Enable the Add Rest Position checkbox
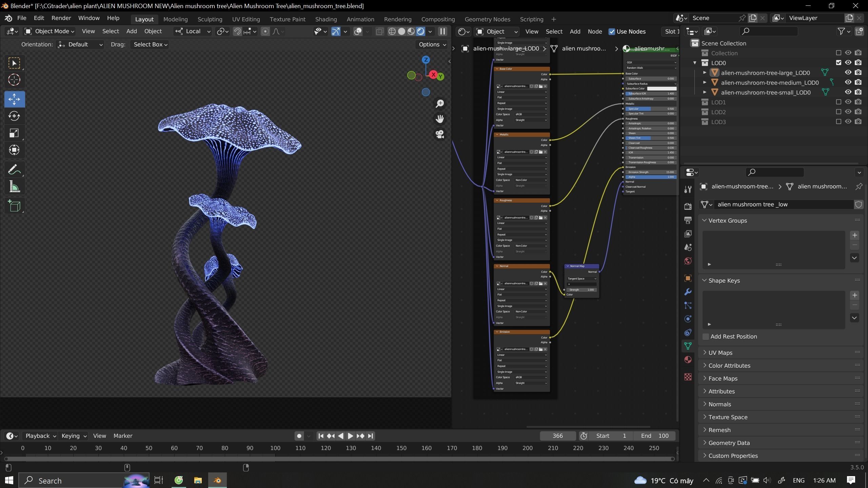 click(706, 337)
